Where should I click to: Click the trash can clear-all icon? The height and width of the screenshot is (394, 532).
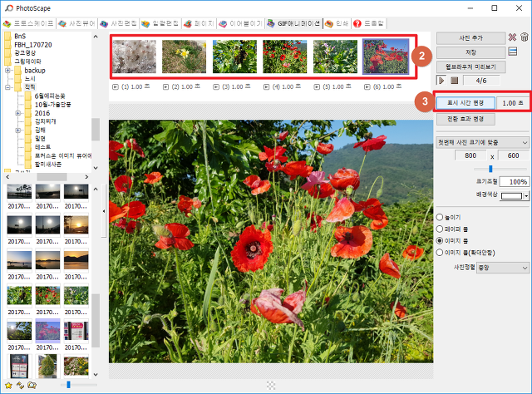click(525, 37)
